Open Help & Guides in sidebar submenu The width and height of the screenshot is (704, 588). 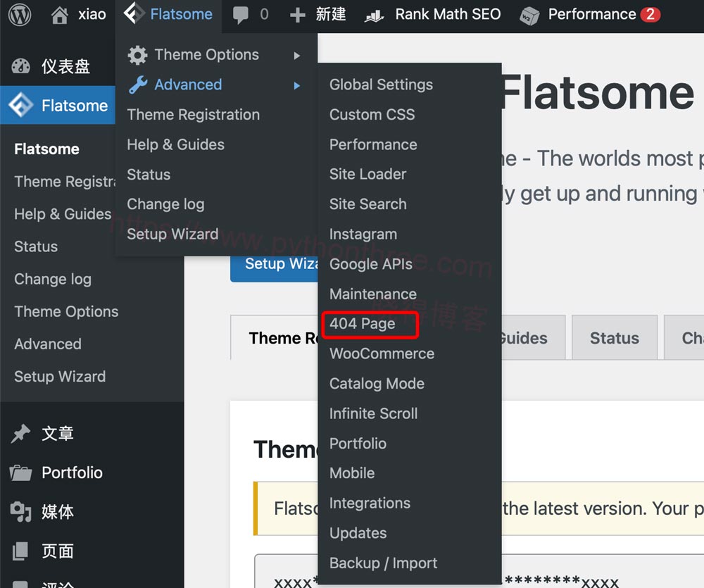tap(63, 214)
